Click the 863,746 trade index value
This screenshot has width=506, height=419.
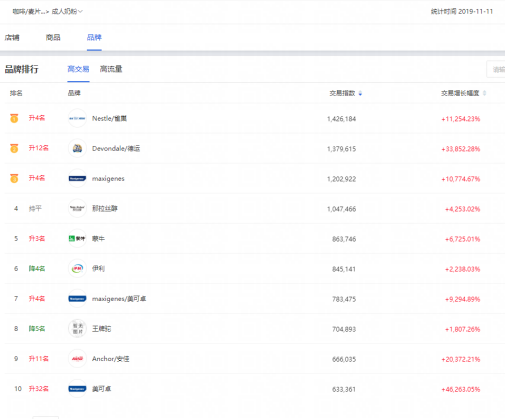point(344,239)
